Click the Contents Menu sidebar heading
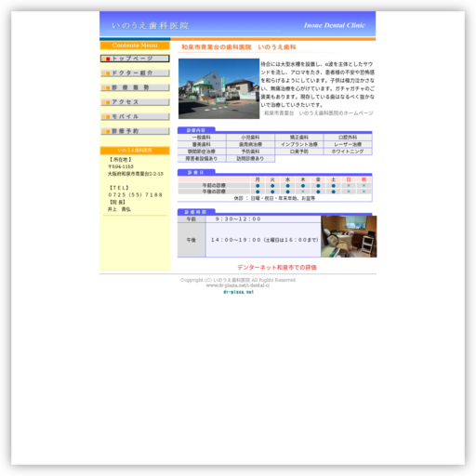The height and width of the screenshot is (476, 476). pyautogui.click(x=135, y=46)
